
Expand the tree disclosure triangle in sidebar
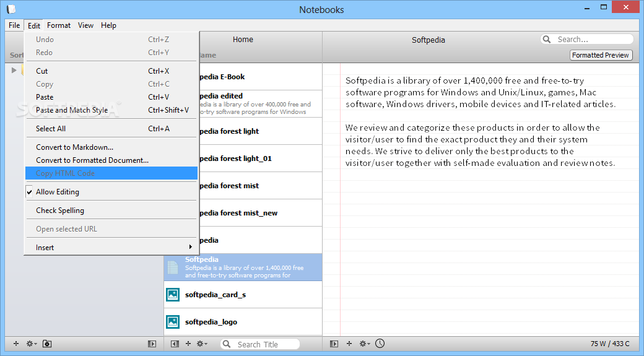(x=14, y=70)
